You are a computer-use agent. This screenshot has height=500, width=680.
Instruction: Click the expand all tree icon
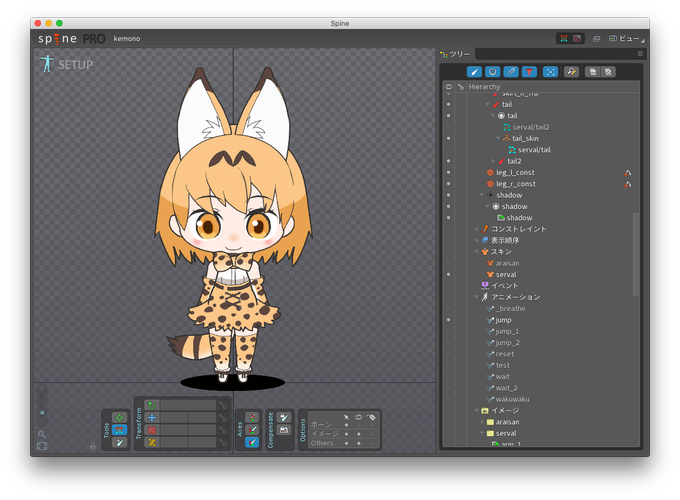[x=608, y=72]
